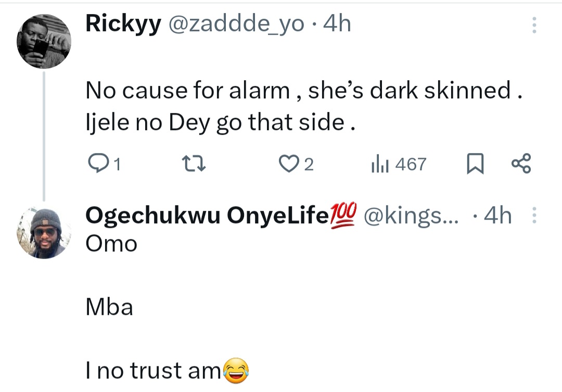The width and height of the screenshot is (562, 392).
Task: Click the like count of 2
Action: click(x=308, y=166)
